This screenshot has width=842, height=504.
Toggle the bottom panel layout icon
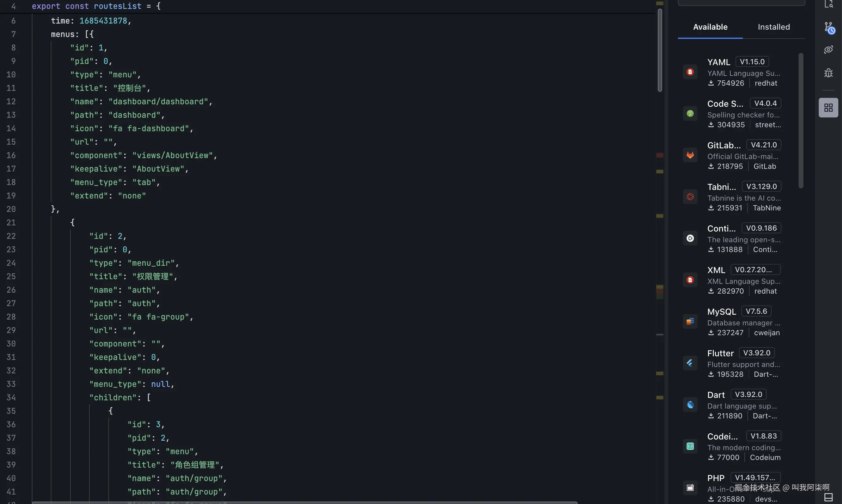(x=829, y=497)
